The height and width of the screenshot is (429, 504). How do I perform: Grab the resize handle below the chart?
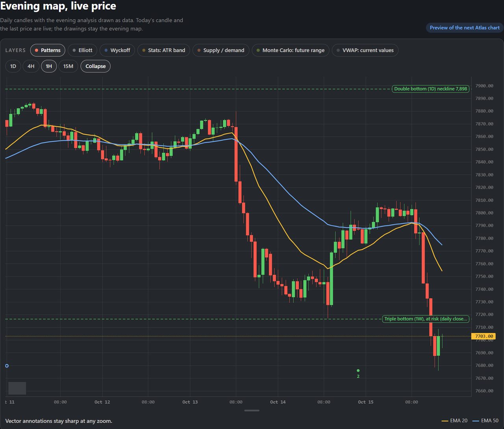coord(252,411)
